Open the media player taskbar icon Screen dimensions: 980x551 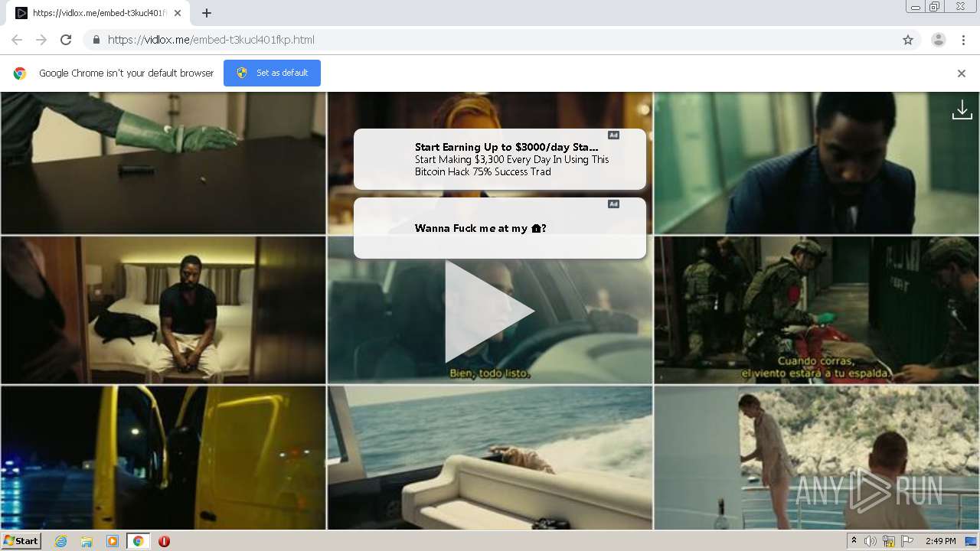pos(113,541)
